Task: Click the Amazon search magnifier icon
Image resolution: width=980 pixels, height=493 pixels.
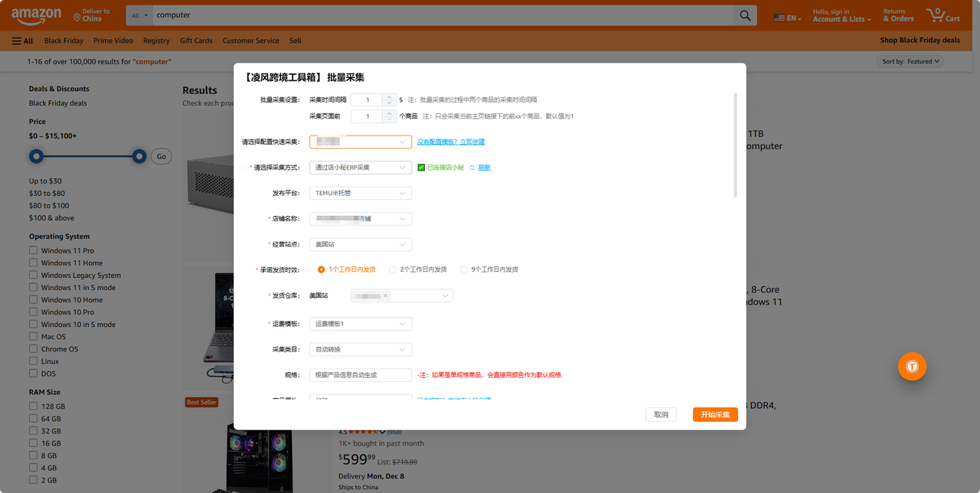Action: pyautogui.click(x=743, y=15)
